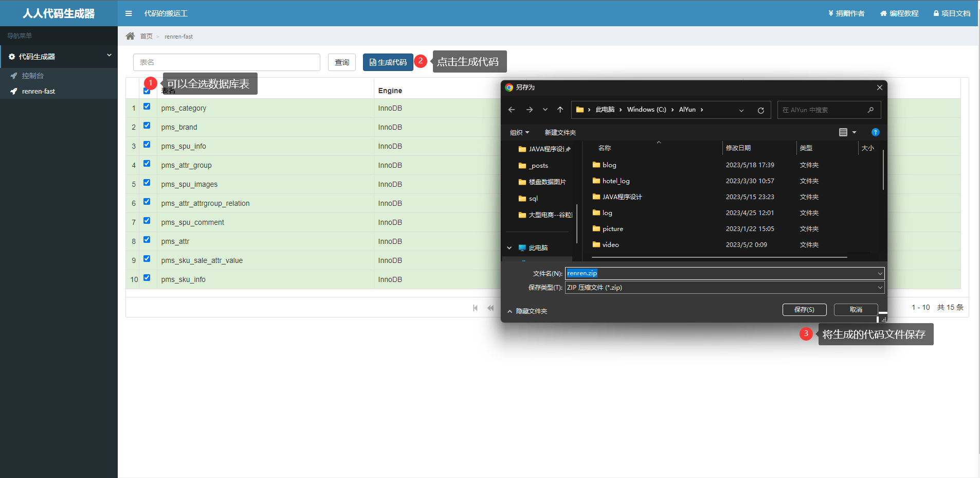Go to first page pagination icon
Screen dimensions: 980x478
tap(475, 308)
